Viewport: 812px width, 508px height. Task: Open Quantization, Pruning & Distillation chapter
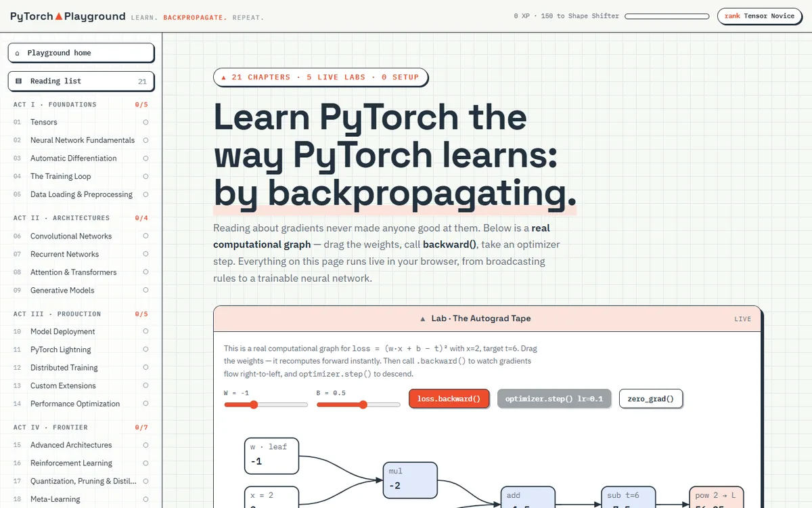[x=81, y=481]
